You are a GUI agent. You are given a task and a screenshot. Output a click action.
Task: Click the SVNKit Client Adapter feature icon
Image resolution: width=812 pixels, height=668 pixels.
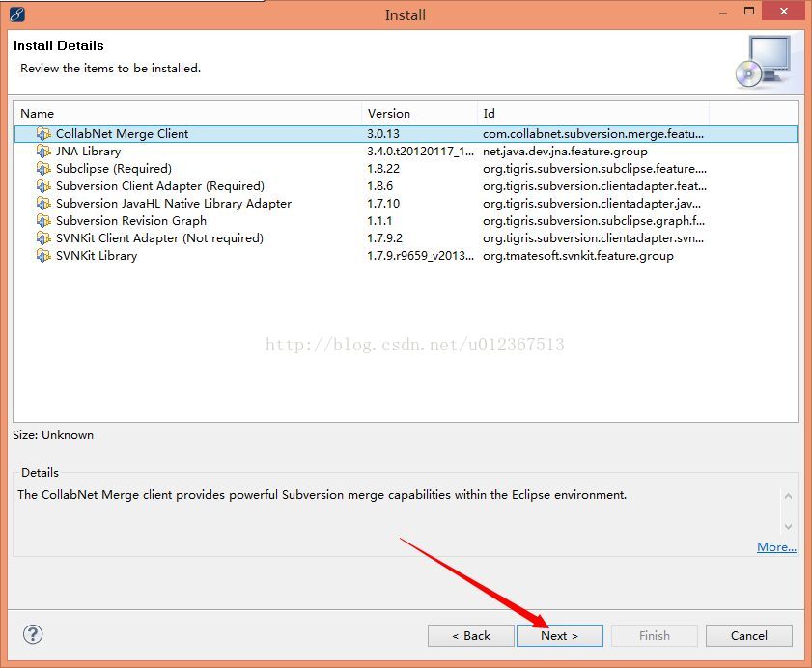coord(43,238)
